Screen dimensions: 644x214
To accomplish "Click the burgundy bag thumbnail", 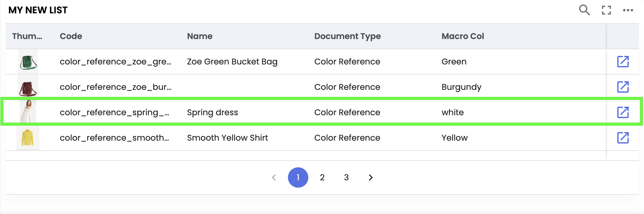I will pos(28,87).
